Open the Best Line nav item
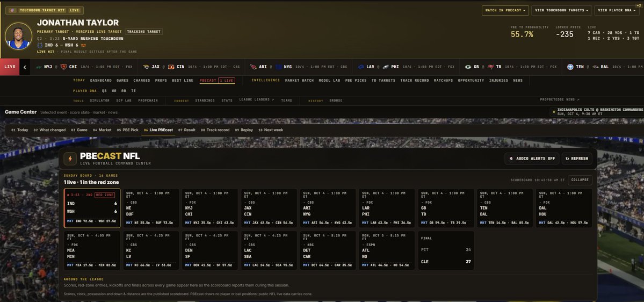 pyautogui.click(x=183, y=81)
